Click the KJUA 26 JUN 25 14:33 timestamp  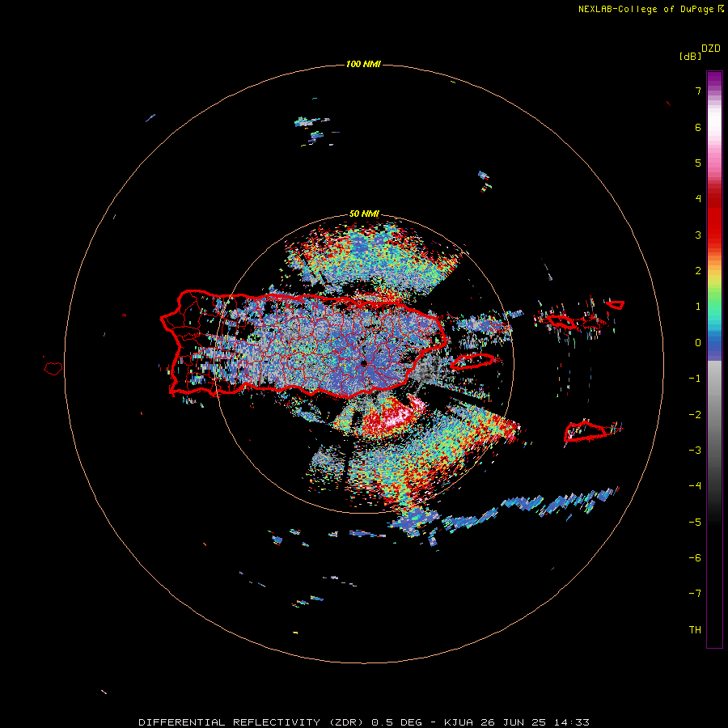pyautogui.click(x=517, y=722)
